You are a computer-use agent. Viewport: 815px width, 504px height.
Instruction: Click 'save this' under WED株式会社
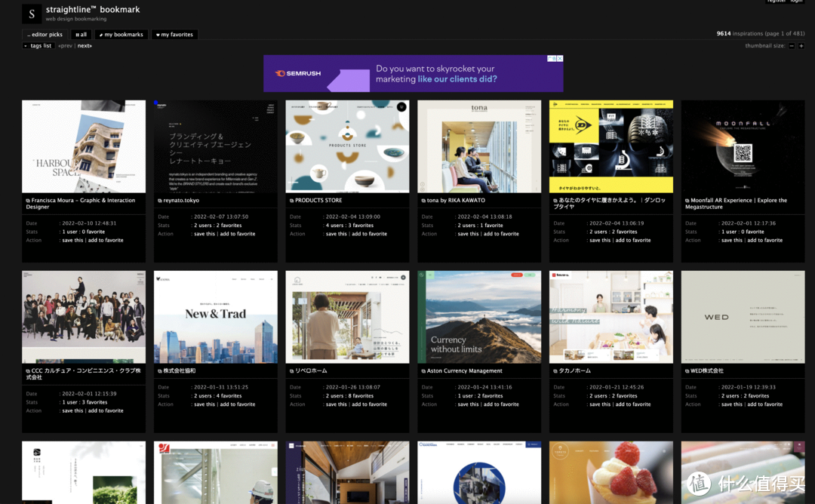click(732, 404)
